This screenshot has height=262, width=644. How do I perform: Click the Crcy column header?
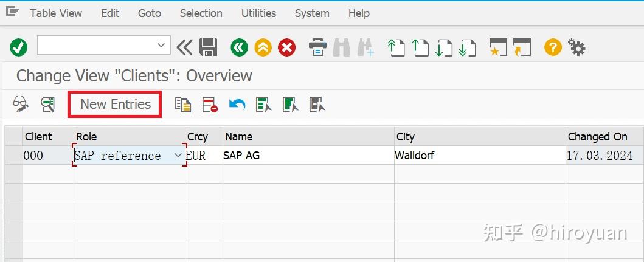point(204,136)
